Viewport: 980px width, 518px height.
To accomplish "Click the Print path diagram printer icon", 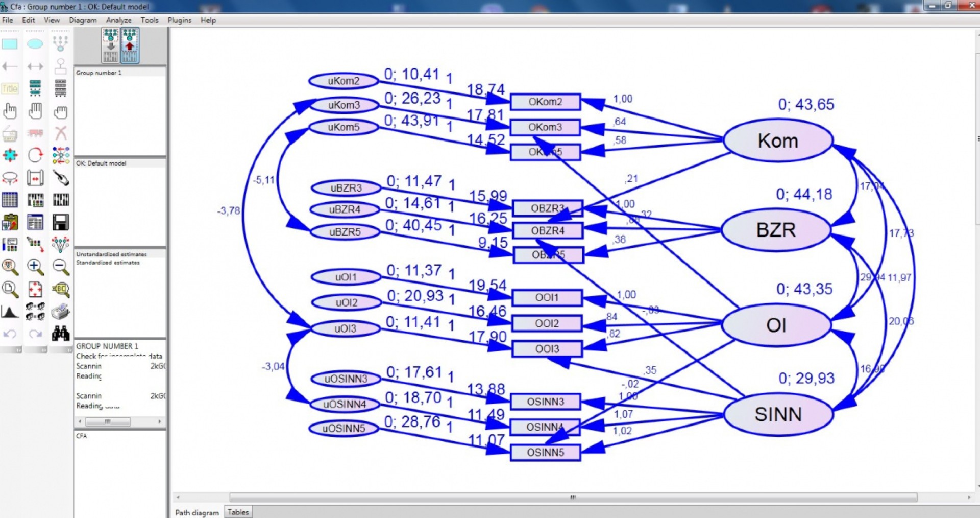I will 60,311.
